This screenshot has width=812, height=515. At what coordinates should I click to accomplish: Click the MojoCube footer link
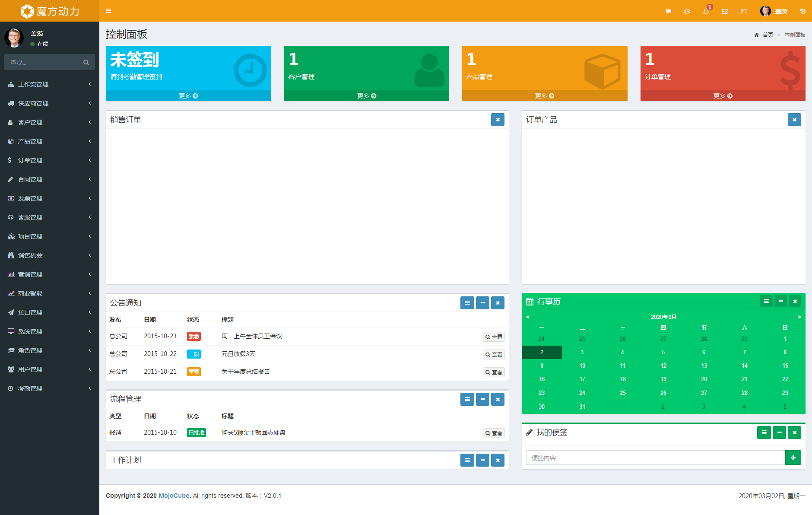[x=174, y=496]
